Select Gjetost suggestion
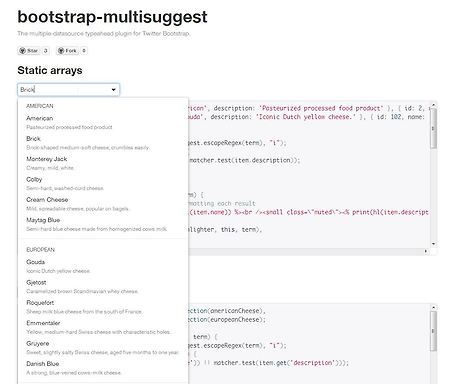 point(103,286)
